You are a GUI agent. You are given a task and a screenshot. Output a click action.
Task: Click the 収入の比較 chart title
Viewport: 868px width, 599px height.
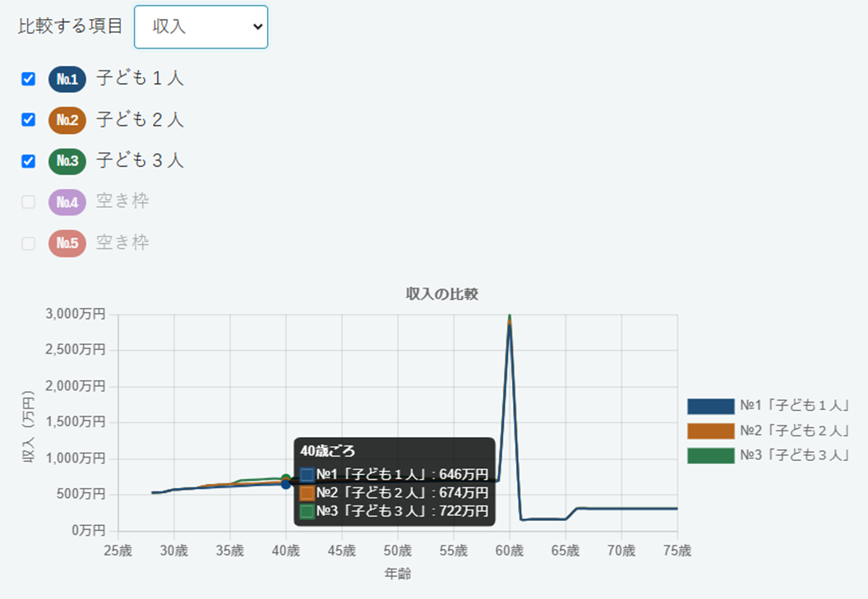[x=441, y=294]
